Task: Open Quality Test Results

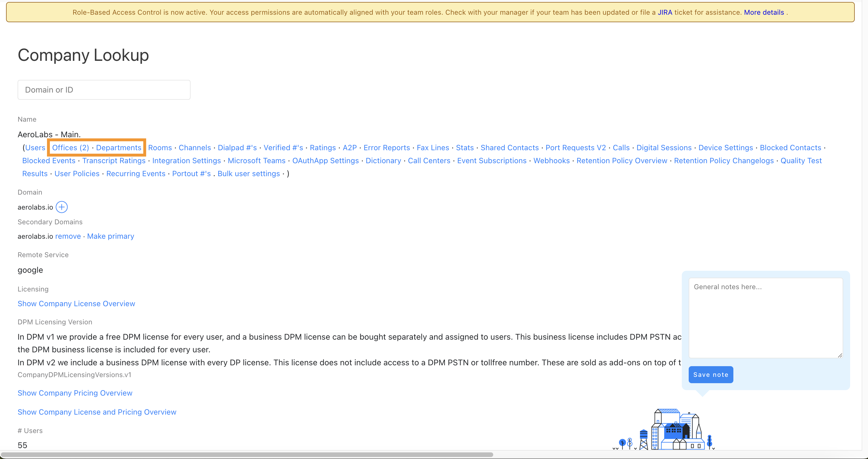Action: tap(801, 161)
